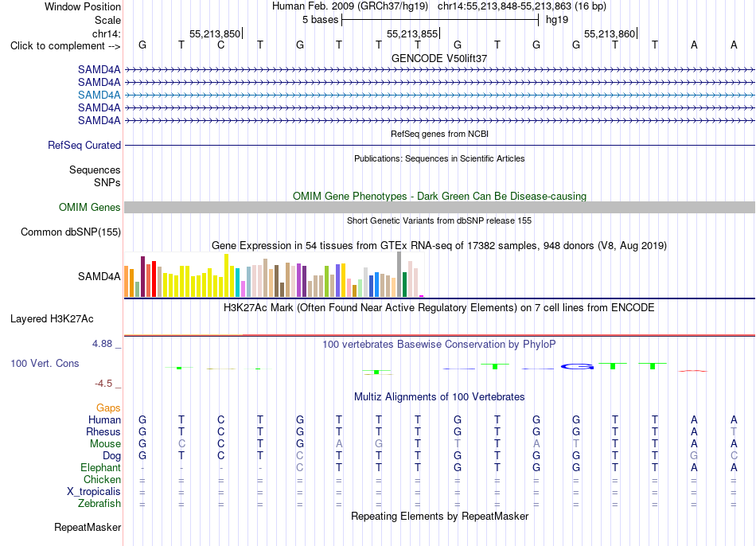Click the Human Feb. 2009 (GRCh37/hg19) text

(349, 6)
